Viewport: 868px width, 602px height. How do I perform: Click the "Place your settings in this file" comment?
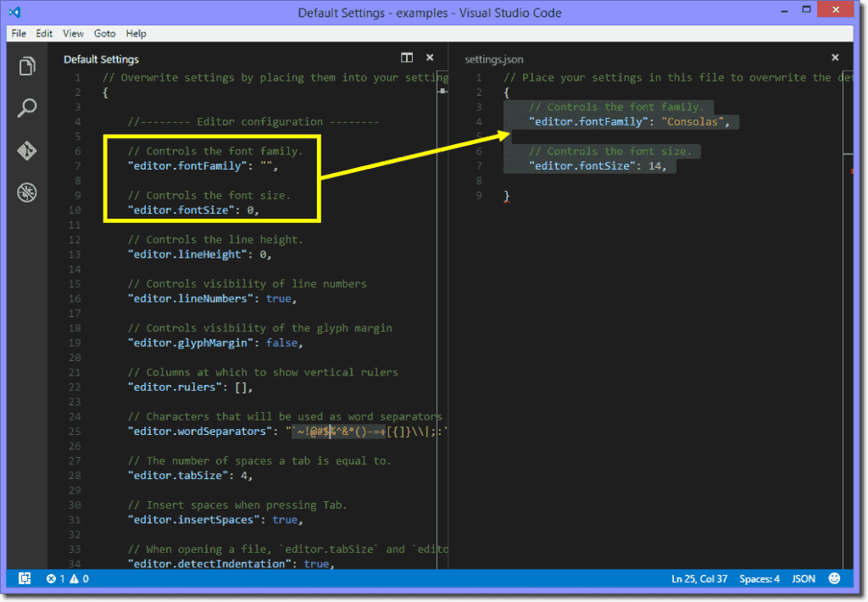point(678,77)
